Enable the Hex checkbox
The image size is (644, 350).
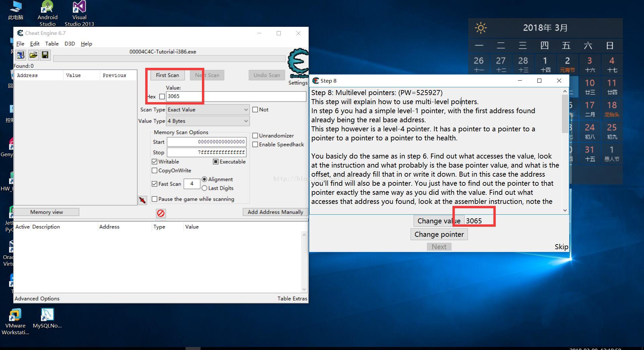coord(162,97)
